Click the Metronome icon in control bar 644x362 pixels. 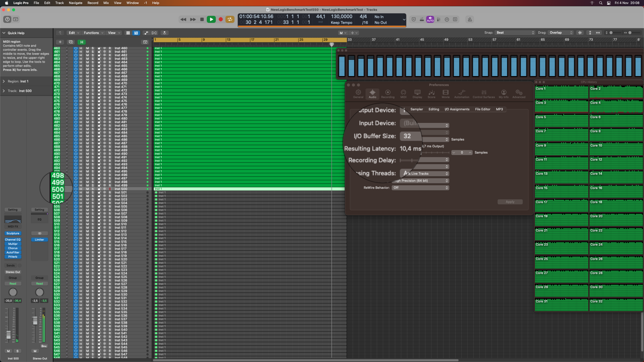point(470,19)
